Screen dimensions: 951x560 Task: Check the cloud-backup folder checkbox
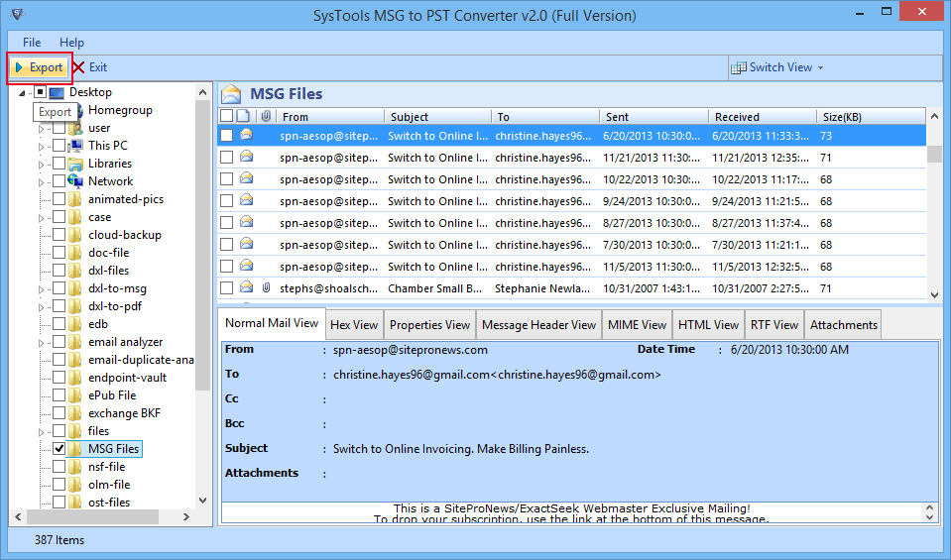pyautogui.click(x=59, y=235)
